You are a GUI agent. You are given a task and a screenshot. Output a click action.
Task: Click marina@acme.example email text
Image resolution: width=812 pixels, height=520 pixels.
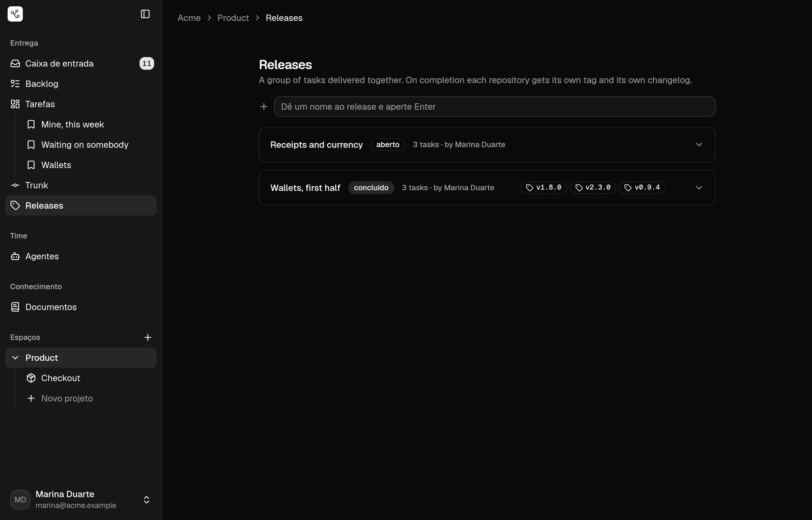(x=76, y=505)
